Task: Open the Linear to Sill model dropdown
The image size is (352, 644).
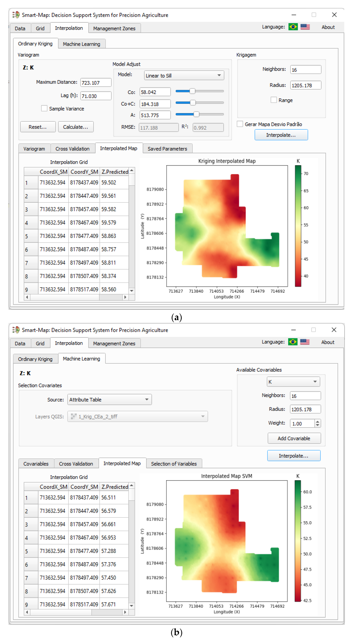Action: coord(184,75)
